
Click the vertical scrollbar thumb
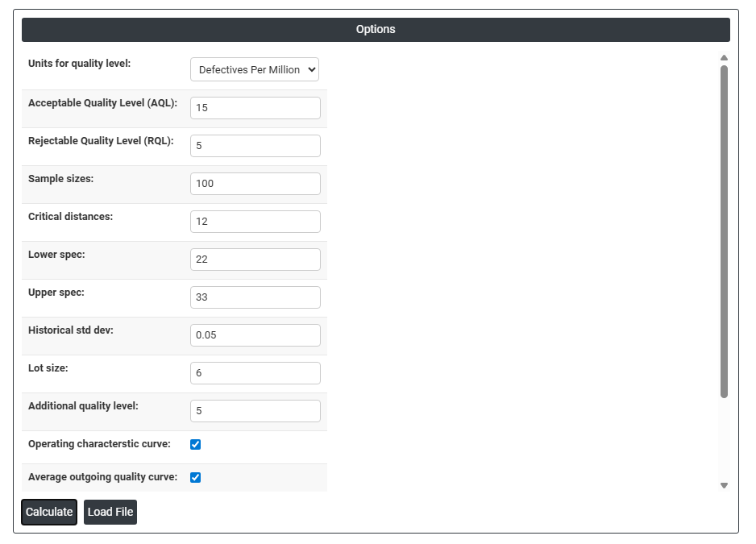724,230
